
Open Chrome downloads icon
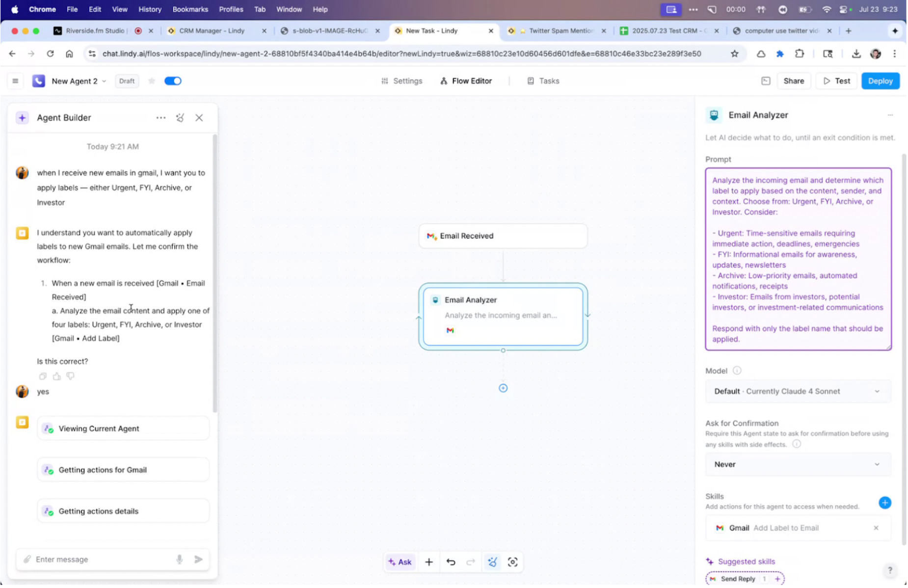(x=856, y=54)
